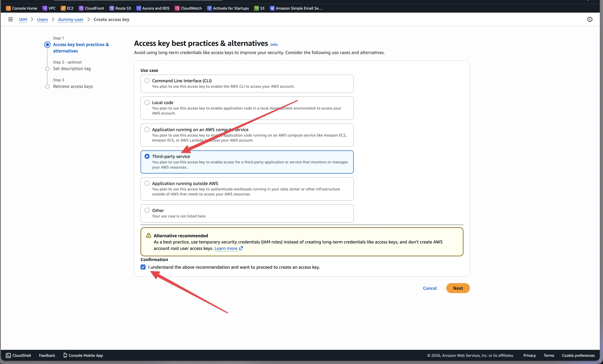
Task: Expand the IAM navigation sidebar
Action: tap(10, 19)
